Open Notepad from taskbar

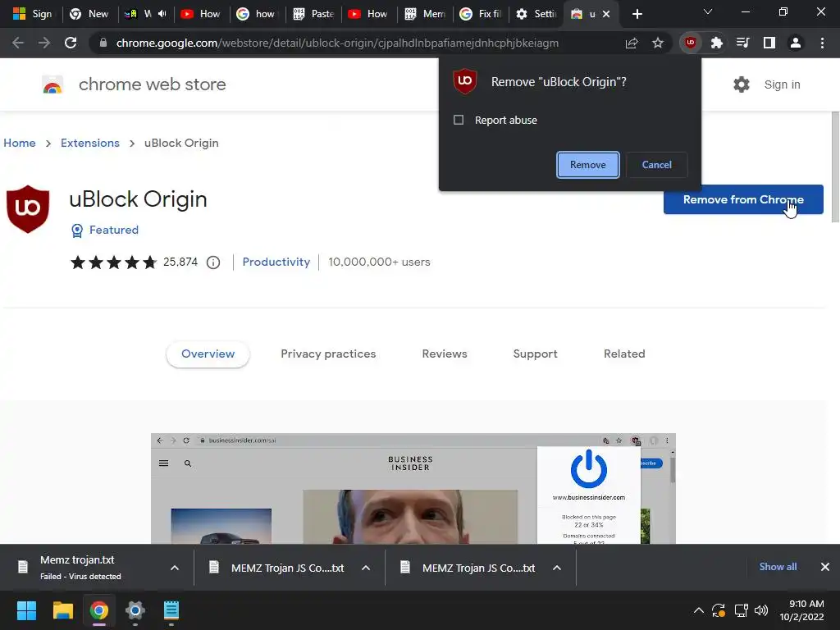[x=171, y=610]
